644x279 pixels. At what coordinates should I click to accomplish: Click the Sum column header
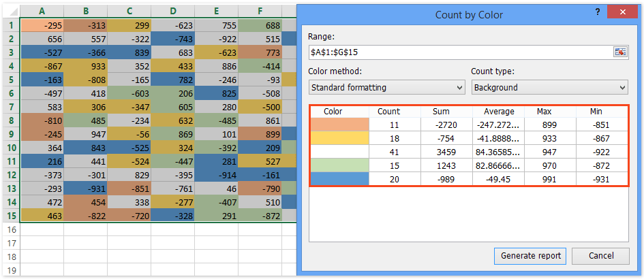[440, 112]
